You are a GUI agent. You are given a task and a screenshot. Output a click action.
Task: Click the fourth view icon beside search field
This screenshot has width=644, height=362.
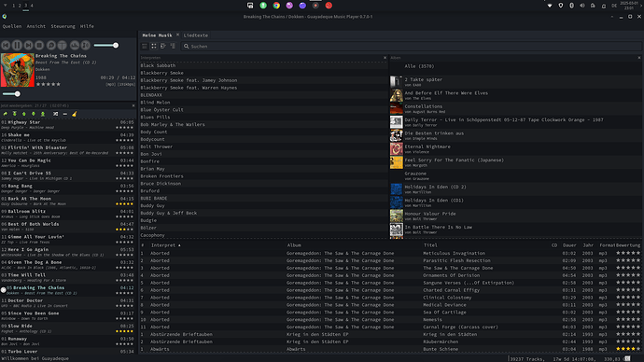point(173,46)
